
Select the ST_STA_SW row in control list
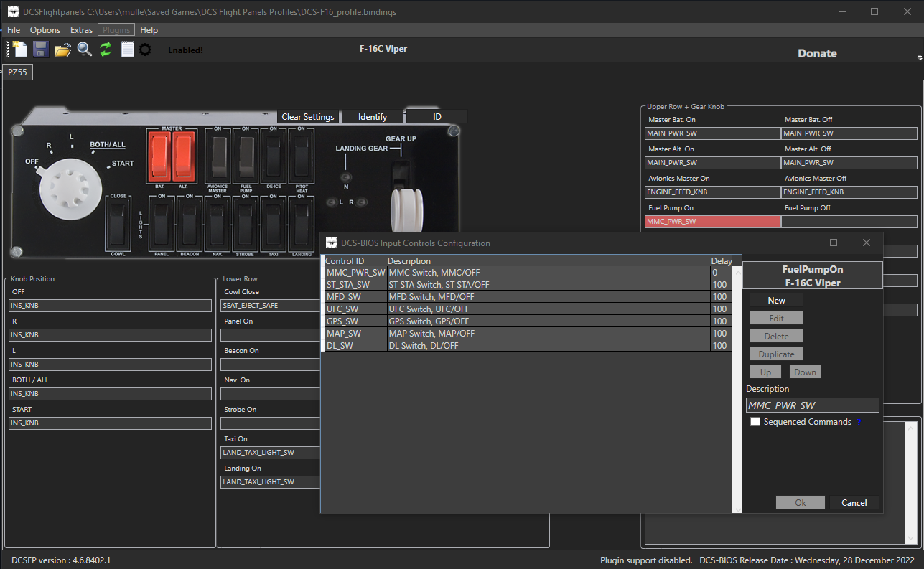pyautogui.click(x=528, y=285)
